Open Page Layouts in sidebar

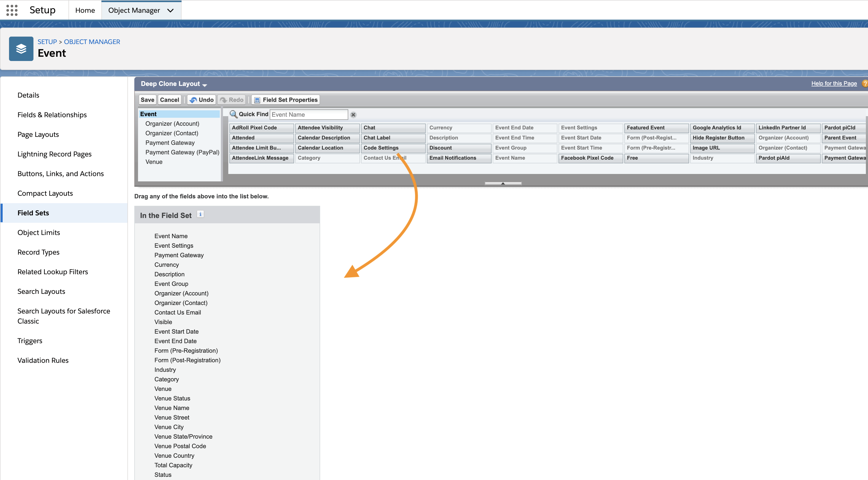click(x=38, y=134)
